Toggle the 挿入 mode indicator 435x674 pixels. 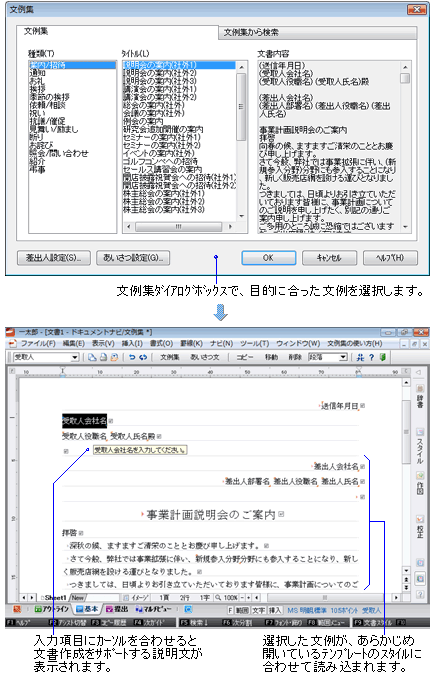[275, 610]
